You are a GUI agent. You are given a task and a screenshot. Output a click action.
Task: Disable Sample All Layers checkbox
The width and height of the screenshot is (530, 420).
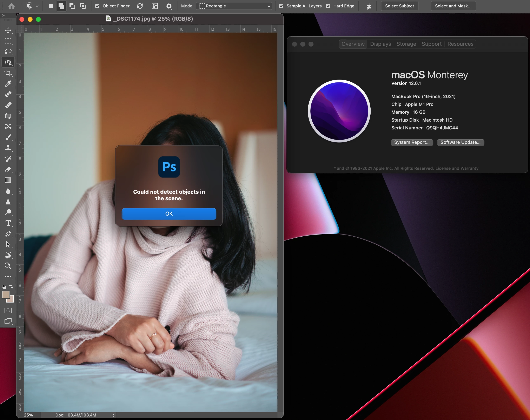click(x=281, y=6)
